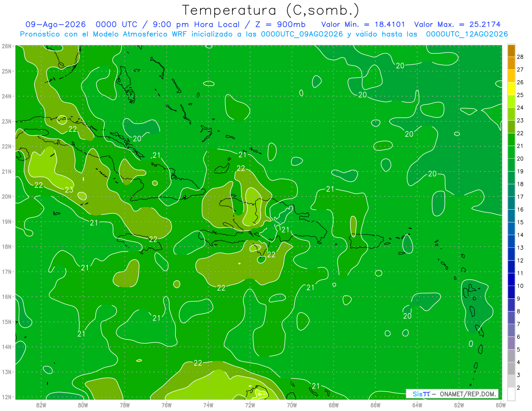
Task: Click the "66W" longitude axis label
Action: point(375,405)
